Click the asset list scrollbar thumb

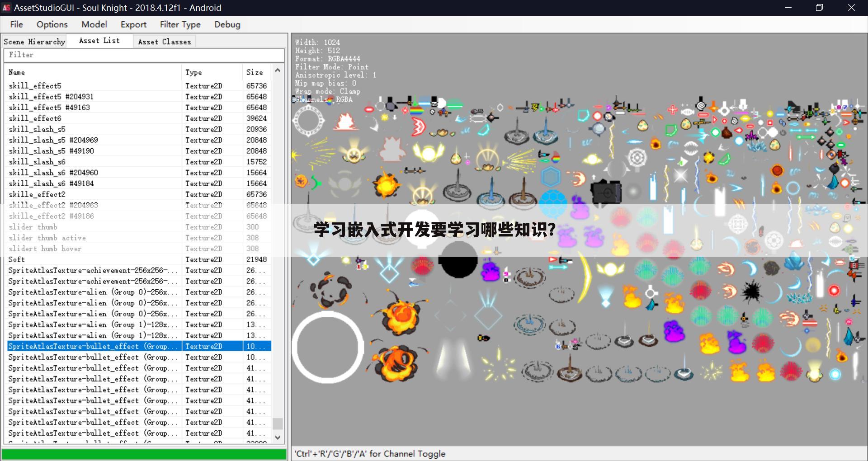pos(278,423)
